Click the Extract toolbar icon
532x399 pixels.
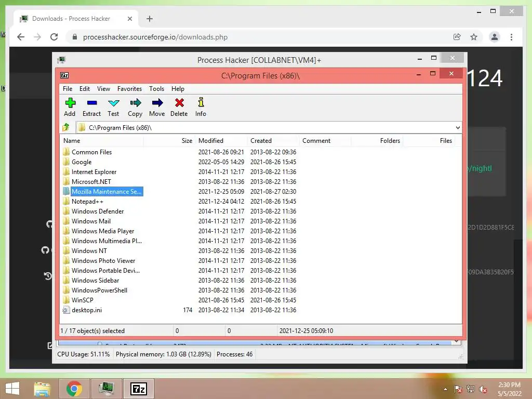91,103
